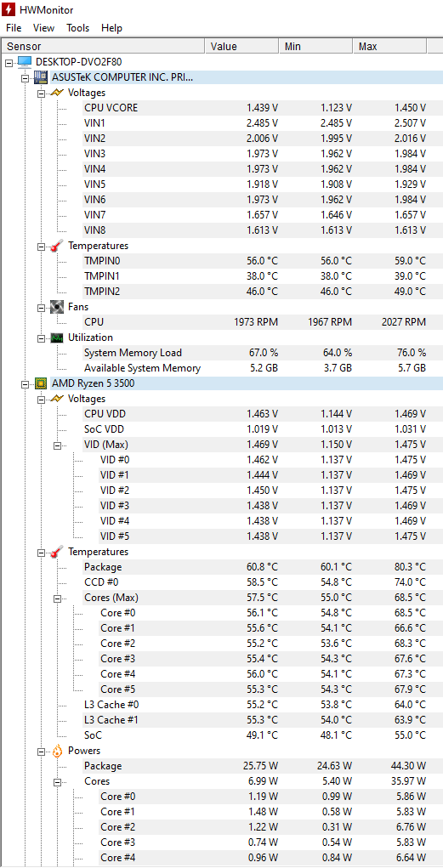Viewport: 443px width, 868px height.
Task: Click the Powers flame icon
Action: click(57, 751)
